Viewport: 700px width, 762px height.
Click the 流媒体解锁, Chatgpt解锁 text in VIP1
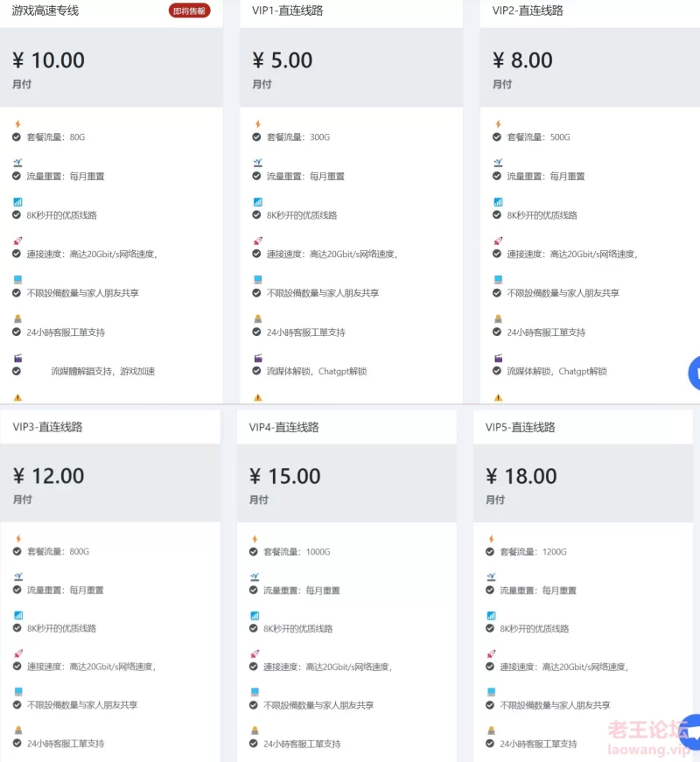pyautogui.click(x=317, y=371)
